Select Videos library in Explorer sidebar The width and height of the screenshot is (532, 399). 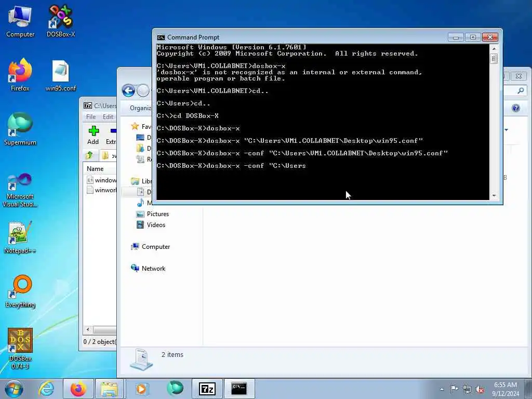151,225
